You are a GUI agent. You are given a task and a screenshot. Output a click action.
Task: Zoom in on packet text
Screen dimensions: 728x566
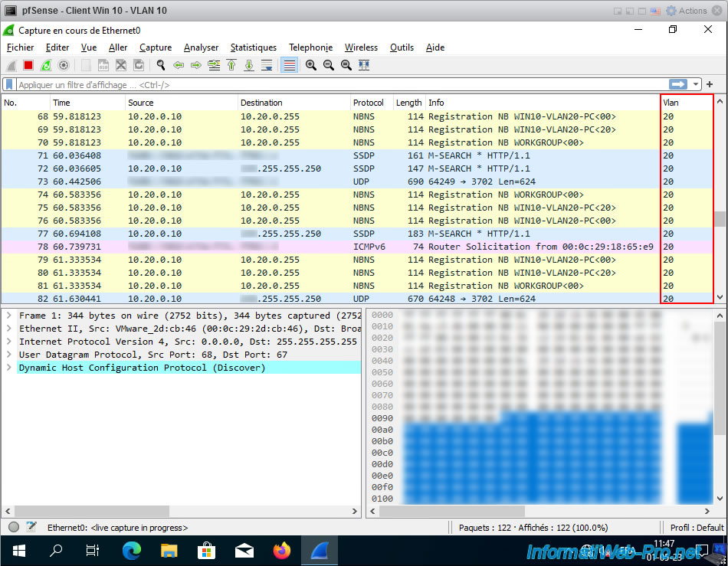point(311,66)
